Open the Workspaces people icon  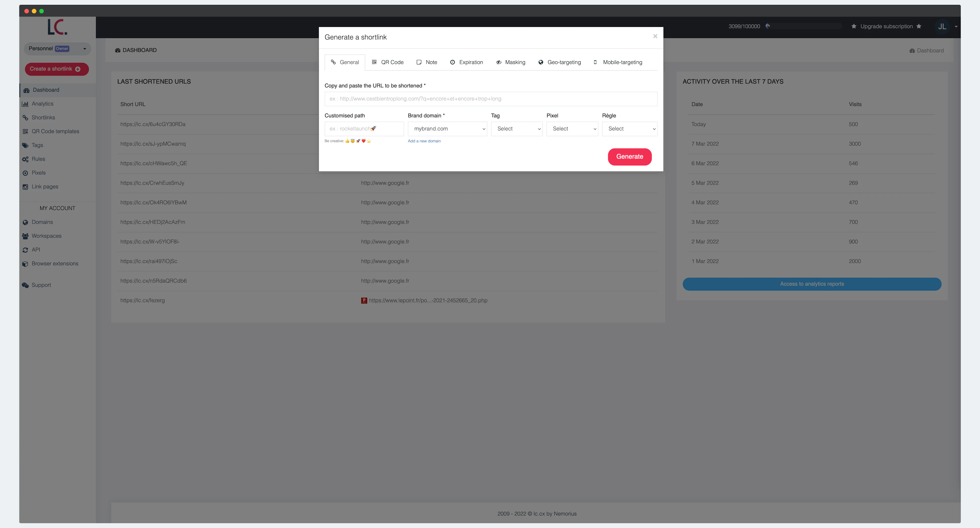click(x=25, y=236)
